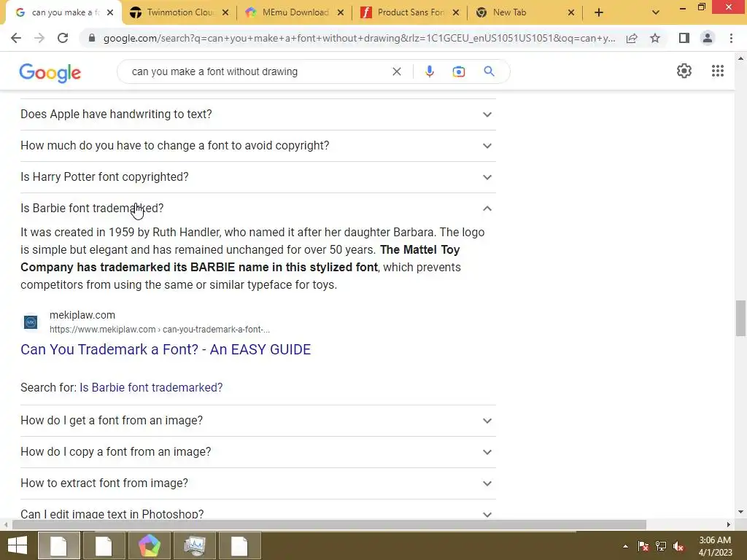Open Action Center flag tray icon
The height and width of the screenshot is (560, 747).
(x=643, y=546)
